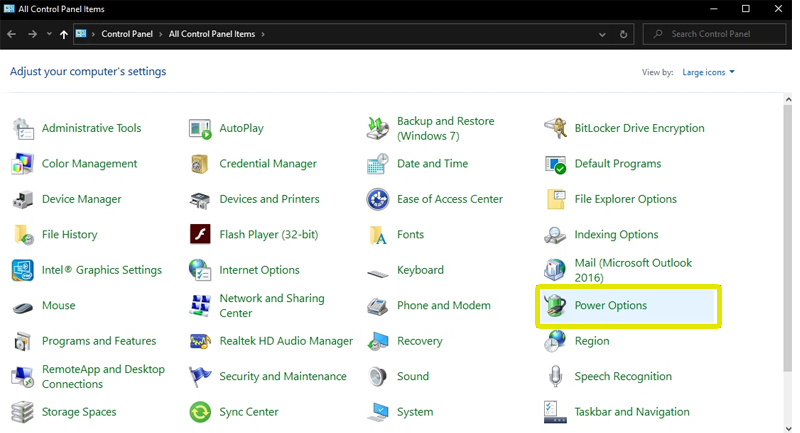Click the Forward navigation arrow
This screenshot has height=433, width=800.
tap(33, 34)
